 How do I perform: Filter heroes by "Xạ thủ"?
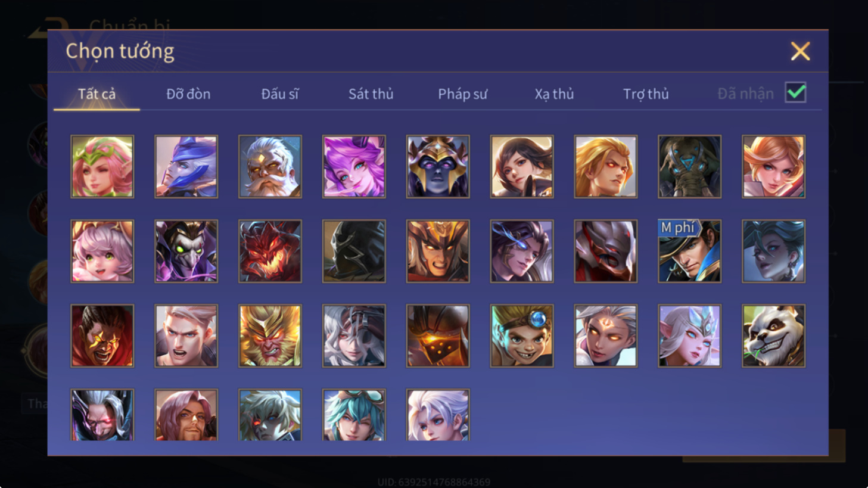coord(554,94)
